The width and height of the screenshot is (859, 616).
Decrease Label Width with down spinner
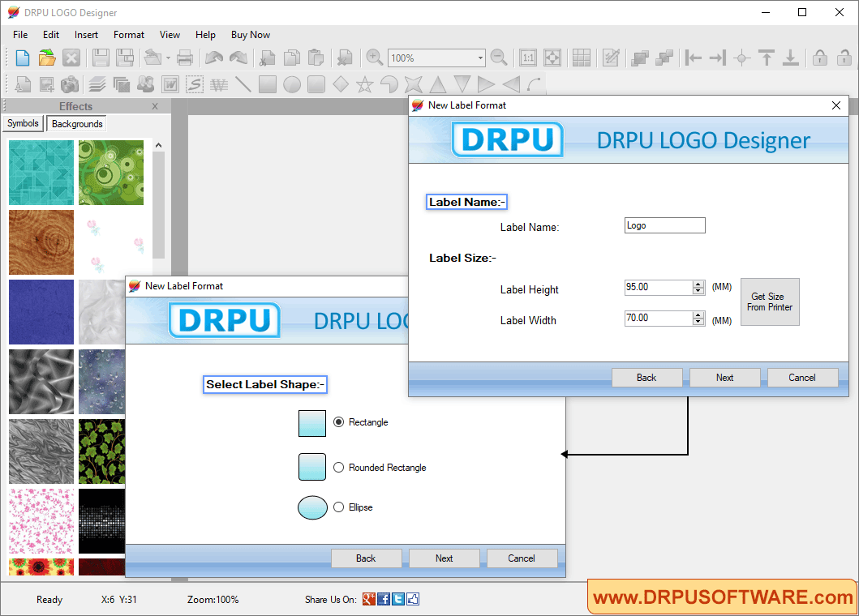pyautogui.click(x=698, y=322)
